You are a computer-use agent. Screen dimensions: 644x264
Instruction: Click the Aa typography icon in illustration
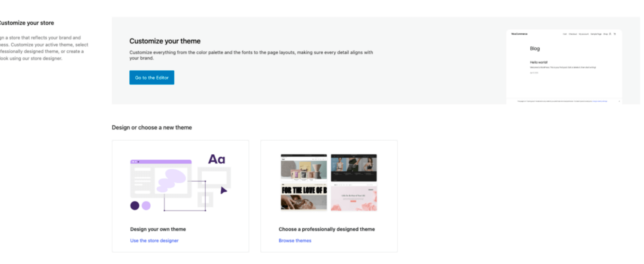[x=216, y=159]
